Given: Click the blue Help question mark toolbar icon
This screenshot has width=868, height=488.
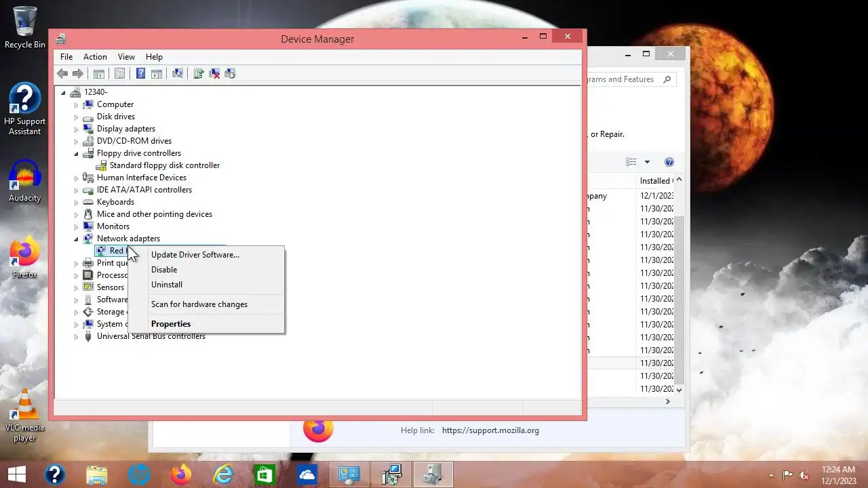Looking at the screenshot, I should coord(140,73).
